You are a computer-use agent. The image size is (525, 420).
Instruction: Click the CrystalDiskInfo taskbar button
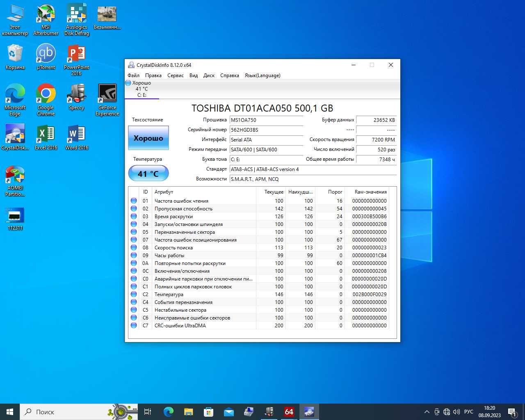(x=309, y=412)
